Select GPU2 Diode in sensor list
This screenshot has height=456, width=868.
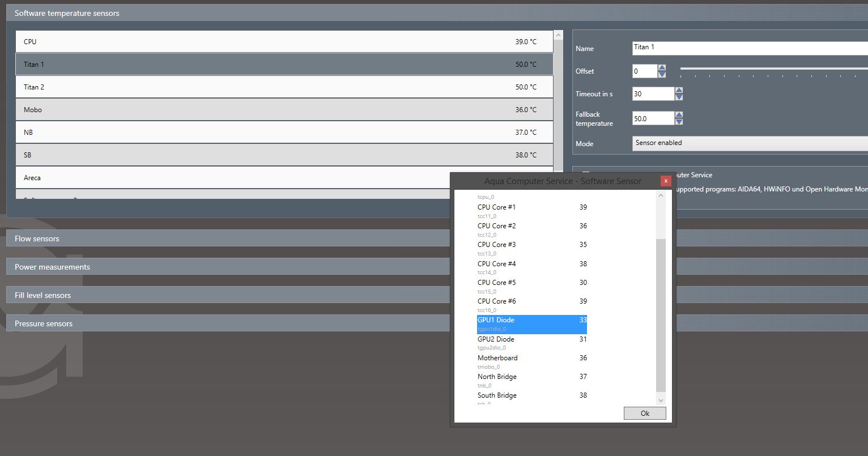pos(496,339)
